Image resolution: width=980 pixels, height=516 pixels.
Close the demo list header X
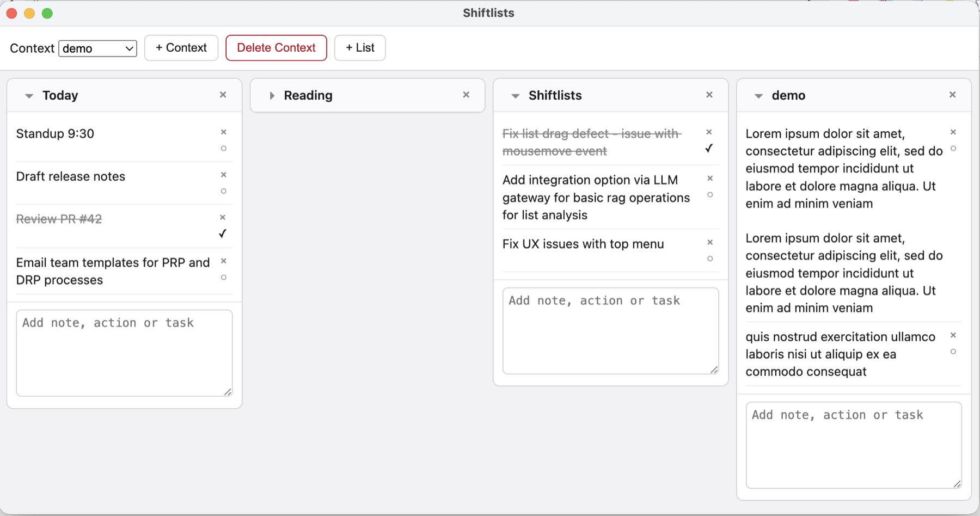pyautogui.click(x=953, y=95)
